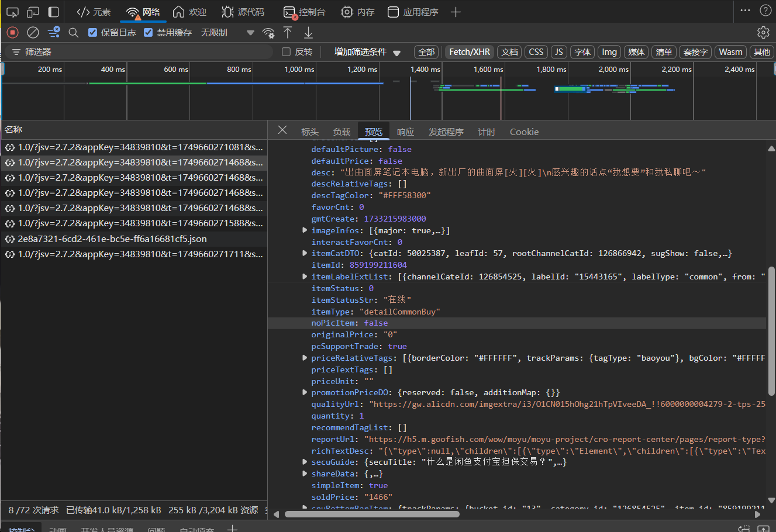Viewport: 776px width, 532px height.
Task: Filter requests by the JS type button
Action: click(558, 52)
